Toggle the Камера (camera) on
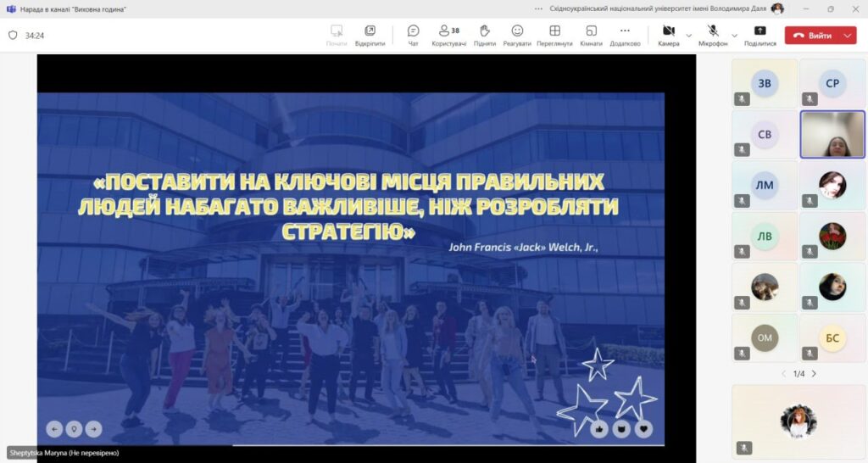The image size is (868, 463). (668, 36)
